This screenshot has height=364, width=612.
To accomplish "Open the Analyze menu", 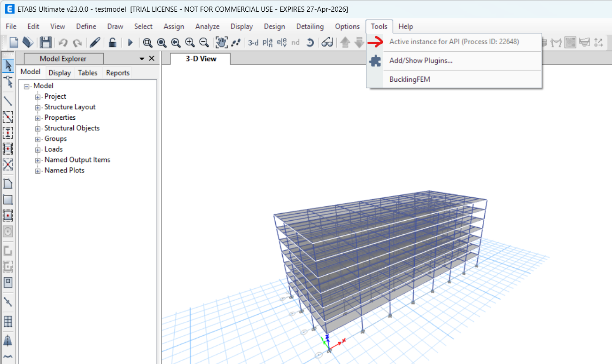I will (207, 26).
